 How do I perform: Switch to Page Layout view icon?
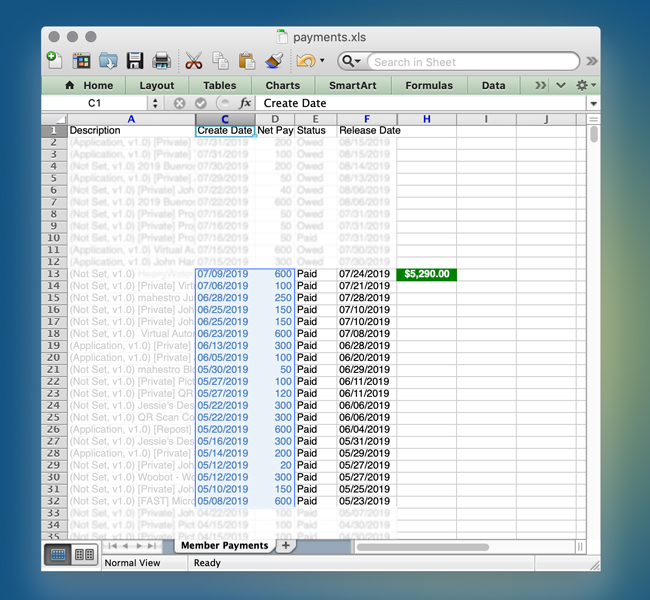click(x=84, y=555)
